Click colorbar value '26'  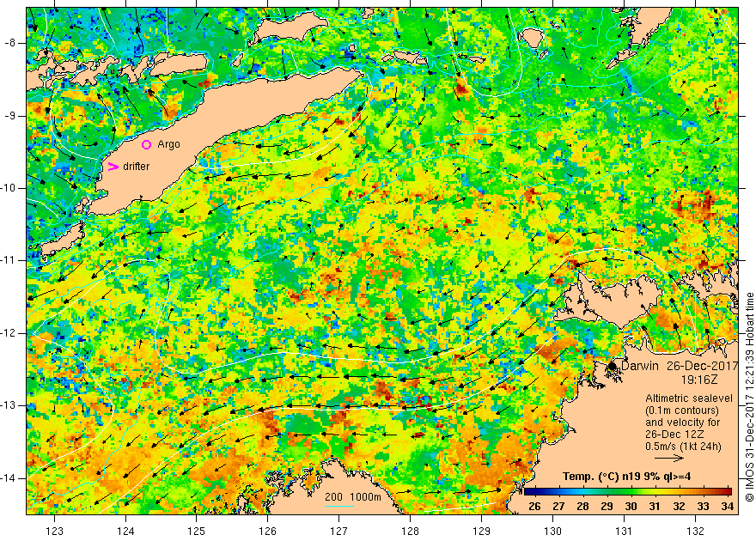point(534,507)
